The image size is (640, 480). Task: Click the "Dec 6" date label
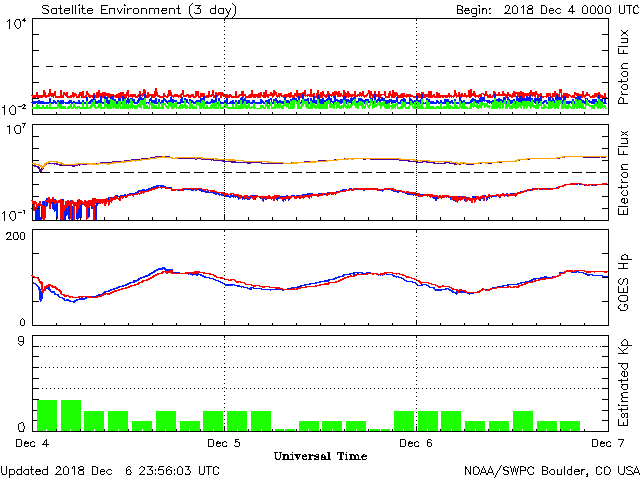coord(416,443)
